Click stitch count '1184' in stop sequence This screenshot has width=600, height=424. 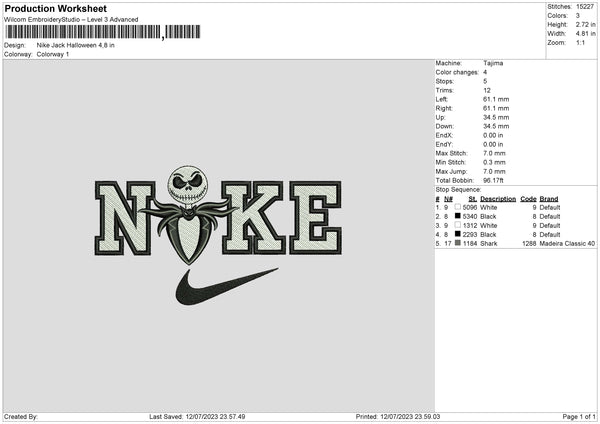click(x=470, y=243)
